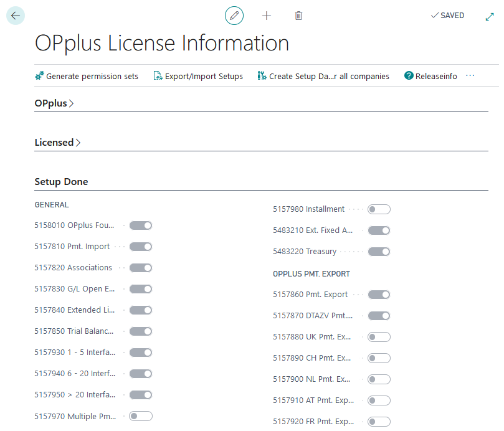Click the pencil edit icon
This screenshot has height=431, width=504.
tap(234, 16)
